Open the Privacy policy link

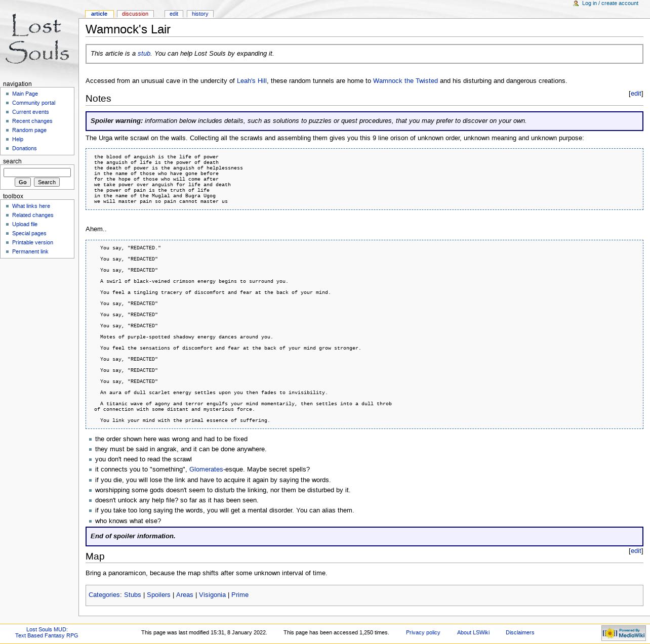coord(423,633)
